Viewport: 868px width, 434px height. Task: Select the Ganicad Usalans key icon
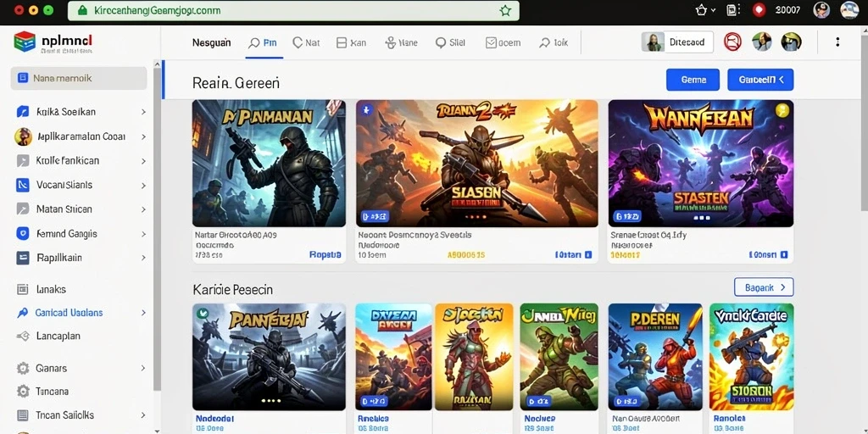(23, 313)
